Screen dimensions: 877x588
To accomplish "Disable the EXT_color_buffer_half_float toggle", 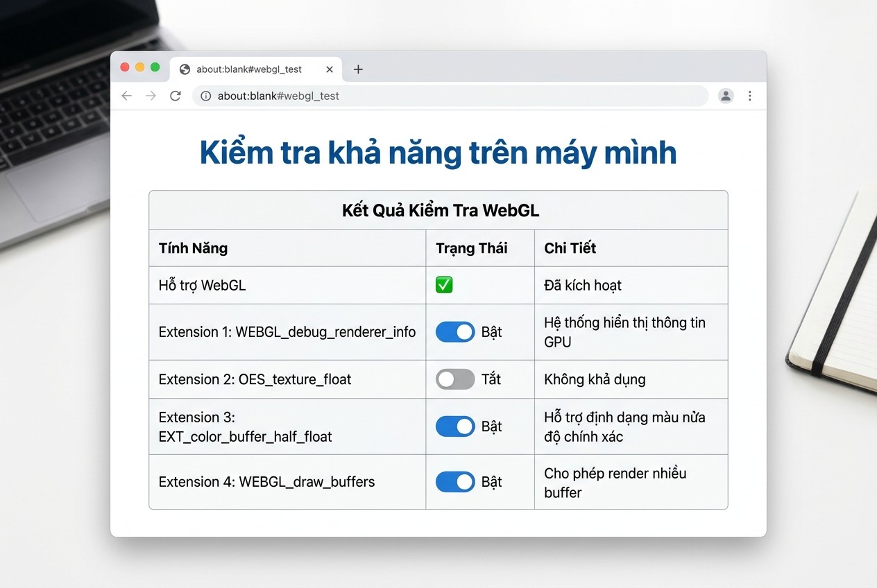I will [455, 426].
